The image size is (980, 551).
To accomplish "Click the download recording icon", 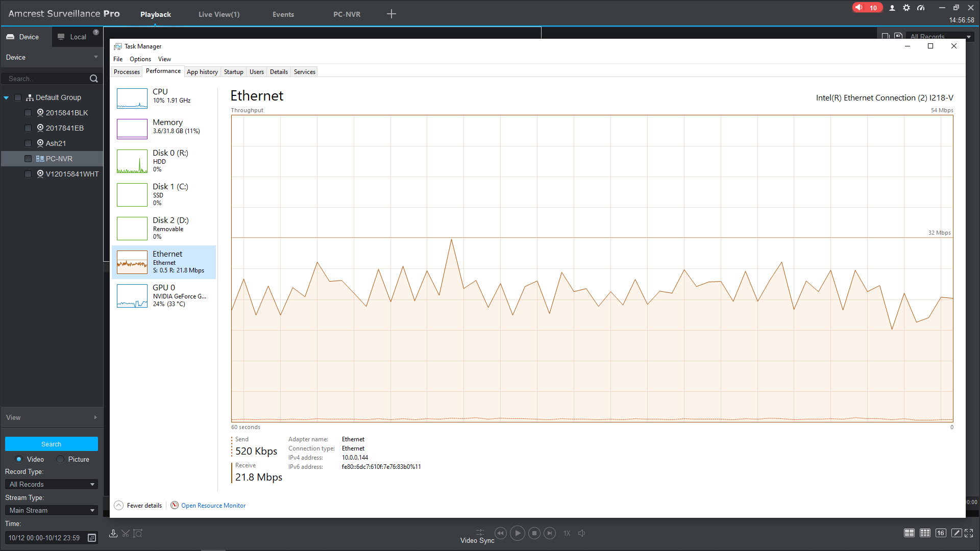I will pyautogui.click(x=113, y=533).
